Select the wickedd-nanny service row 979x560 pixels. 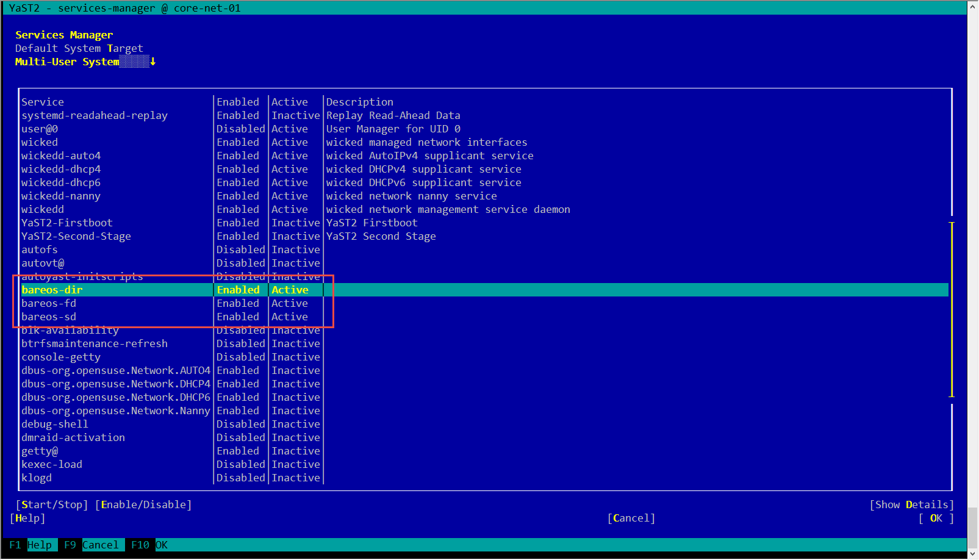point(485,196)
